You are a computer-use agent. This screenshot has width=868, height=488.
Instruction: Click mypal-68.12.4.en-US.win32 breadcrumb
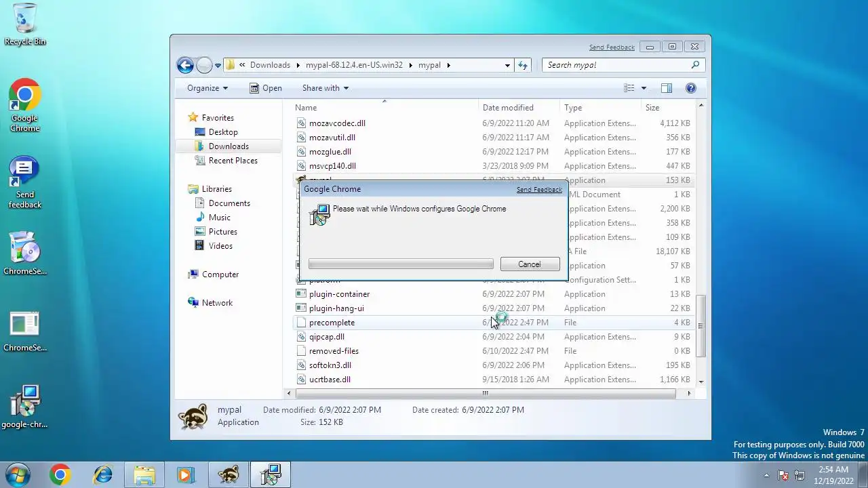354,65
